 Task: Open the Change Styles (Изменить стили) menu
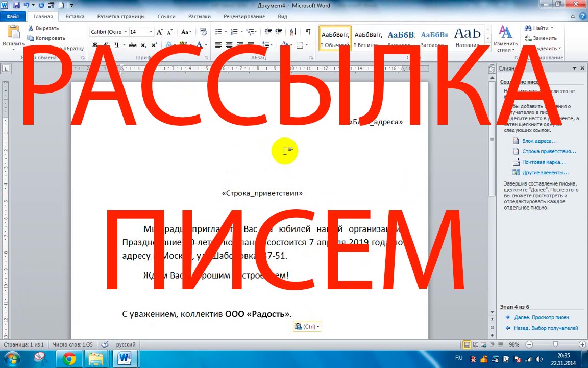(505, 38)
